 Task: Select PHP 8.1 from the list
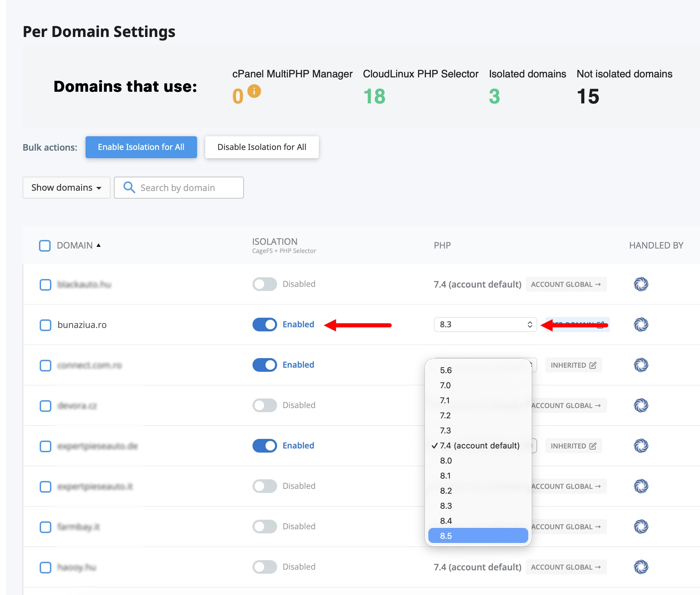click(478, 476)
